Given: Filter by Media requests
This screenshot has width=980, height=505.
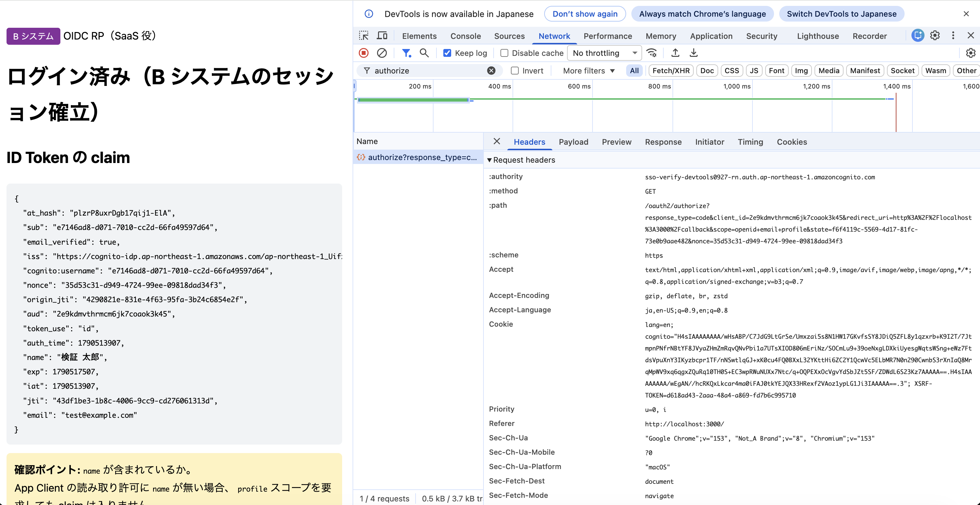Looking at the screenshot, I should (x=829, y=71).
